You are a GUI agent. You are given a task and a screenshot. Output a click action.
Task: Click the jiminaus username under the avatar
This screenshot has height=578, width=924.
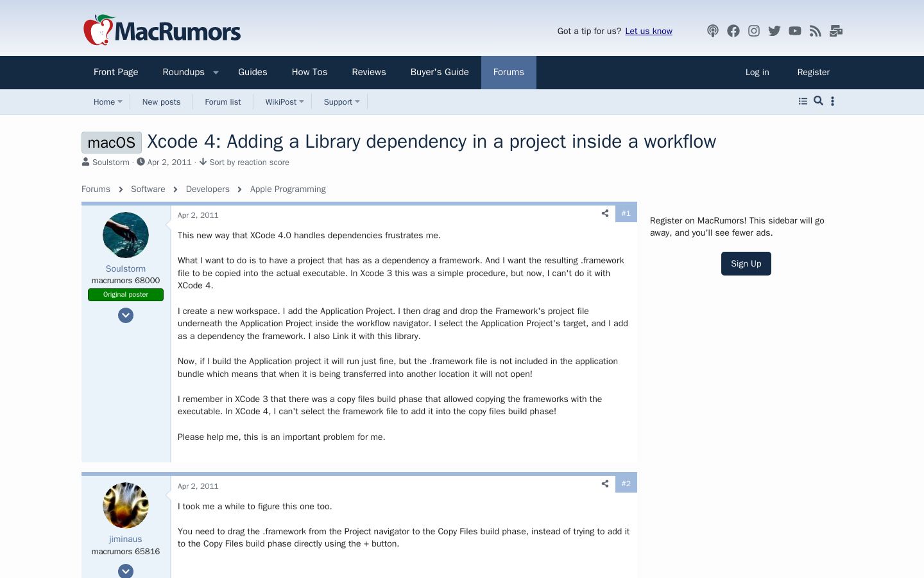point(126,539)
